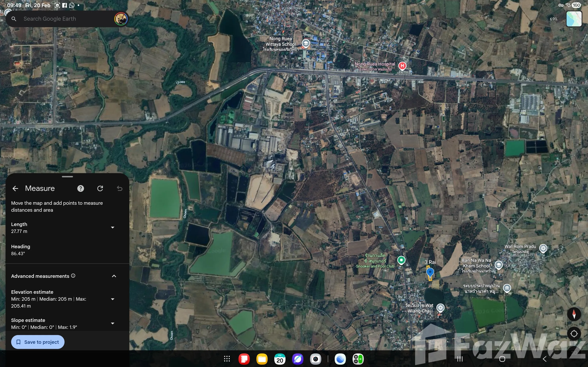This screenshot has width=588, height=367.
Task: Open the Measure help icon
Action: click(81, 189)
